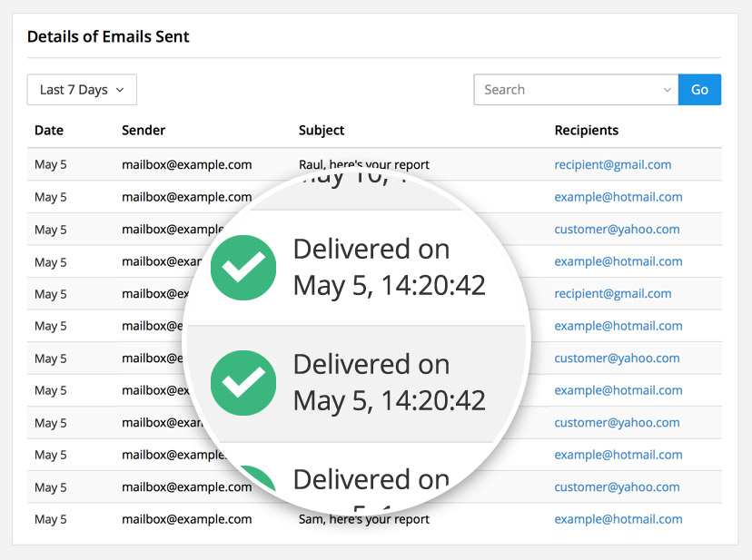Click the first Delivered on May 5 status
This screenshot has width=752, height=560.
coord(389,268)
